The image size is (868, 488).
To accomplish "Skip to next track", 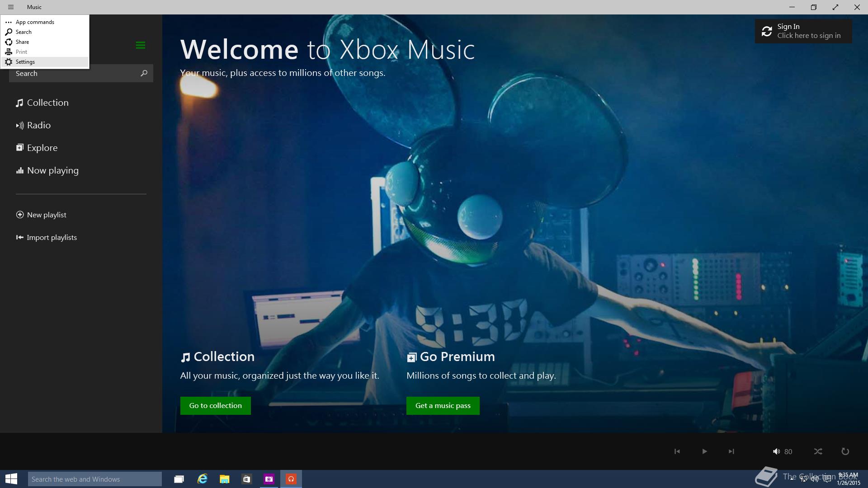I will click(731, 451).
